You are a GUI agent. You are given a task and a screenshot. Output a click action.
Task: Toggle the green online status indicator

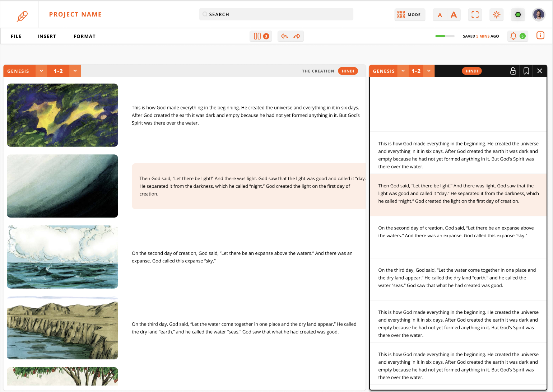(x=518, y=15)
